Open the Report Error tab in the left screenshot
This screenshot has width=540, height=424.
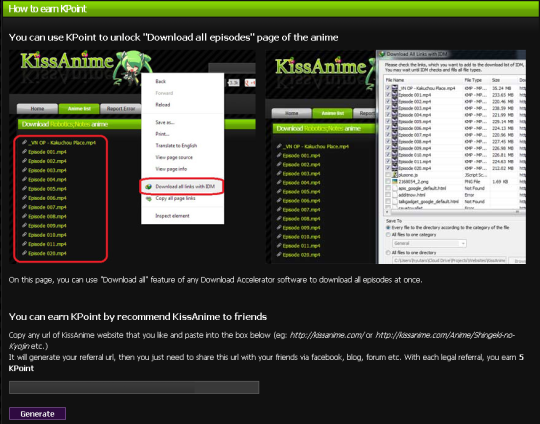pyautogui.click(x=121, y=108)
